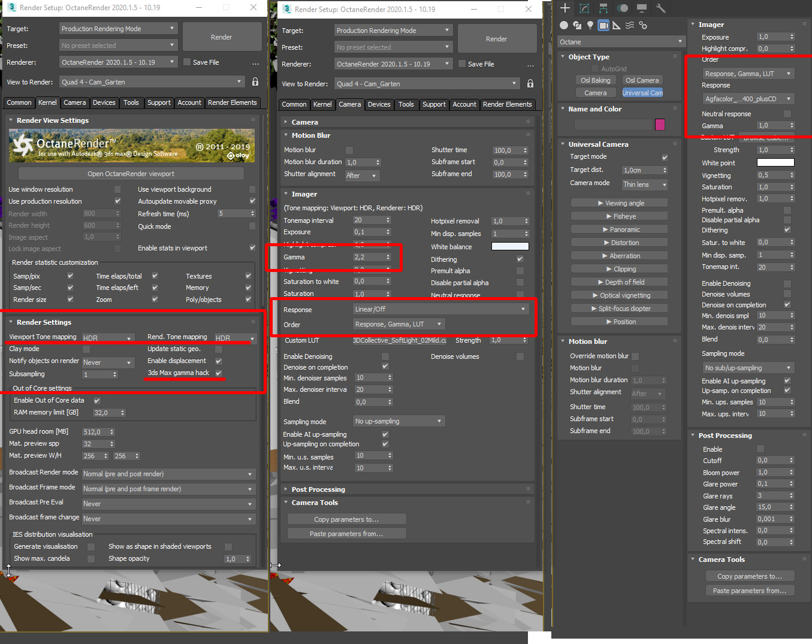Select the Cameras category icon
Screen dimensions: 812x644
(x=603, y=25)
